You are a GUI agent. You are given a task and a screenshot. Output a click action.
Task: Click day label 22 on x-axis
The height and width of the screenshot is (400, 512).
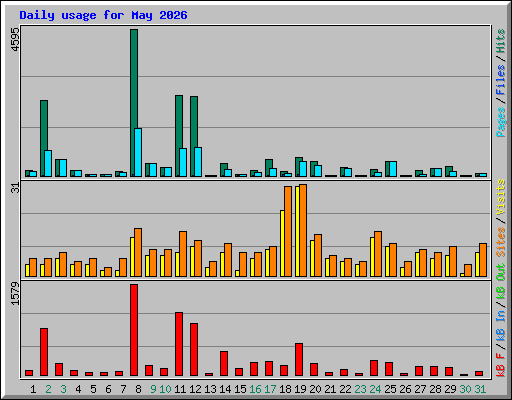tap(345, 389)
